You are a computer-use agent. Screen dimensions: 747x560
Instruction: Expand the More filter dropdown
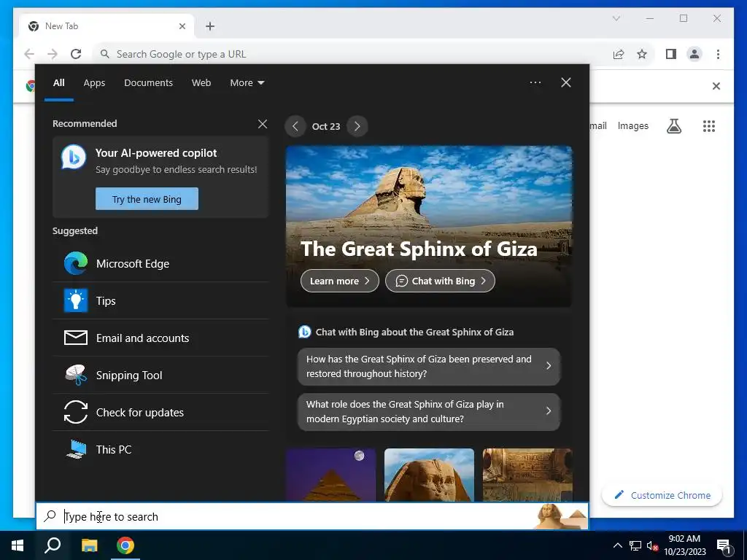click(247, 83)
